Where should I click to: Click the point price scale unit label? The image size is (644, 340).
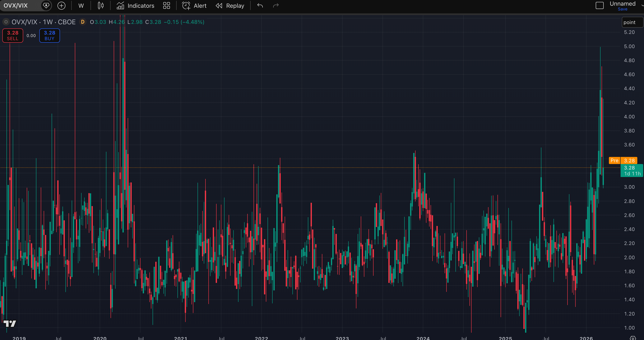point(629,22)
